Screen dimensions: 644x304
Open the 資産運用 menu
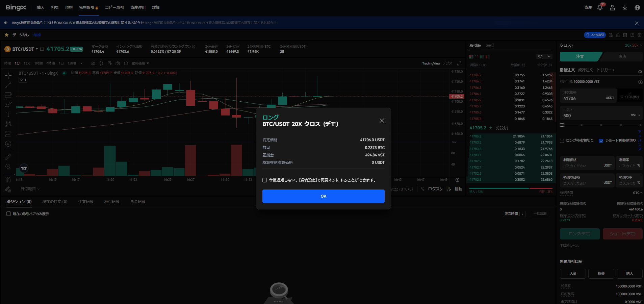(x=138, y=7)
